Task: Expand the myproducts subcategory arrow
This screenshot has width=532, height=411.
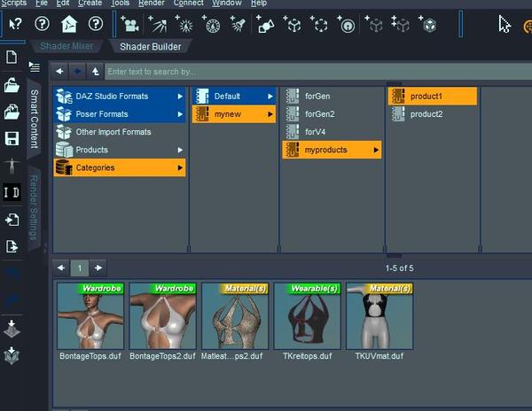Action: 376,150
